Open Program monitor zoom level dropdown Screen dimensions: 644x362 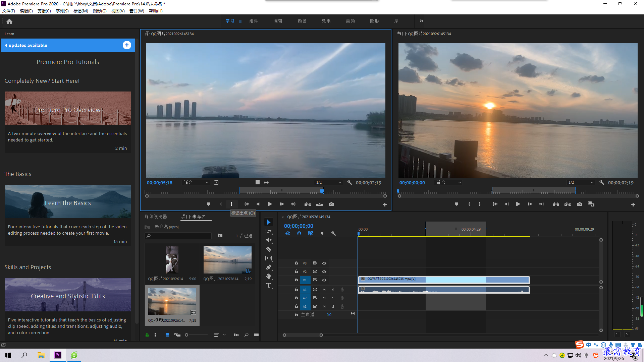[448, 183]
